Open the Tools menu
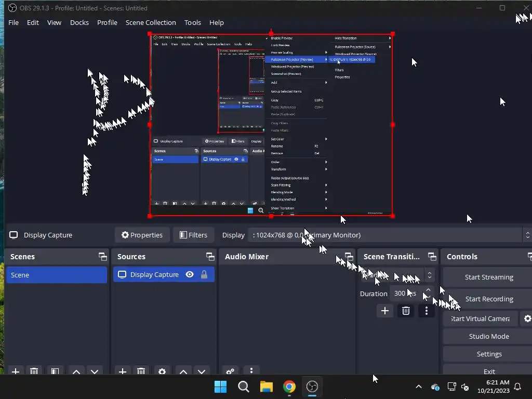Screen dimensions: 532x399 point(193,22)
